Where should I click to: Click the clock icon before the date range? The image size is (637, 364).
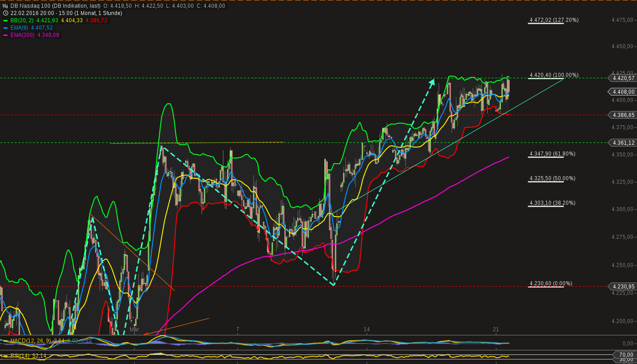5,13
